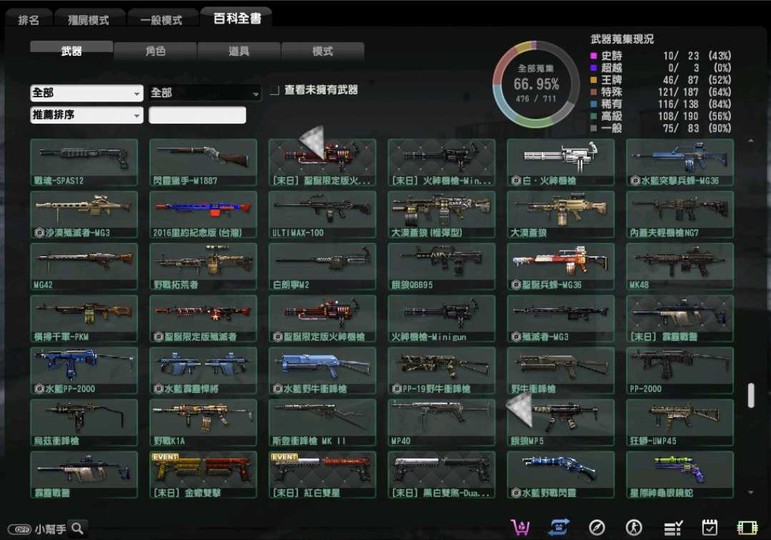Click the 全部蒐集 progress ring

[x=536, y=84]
